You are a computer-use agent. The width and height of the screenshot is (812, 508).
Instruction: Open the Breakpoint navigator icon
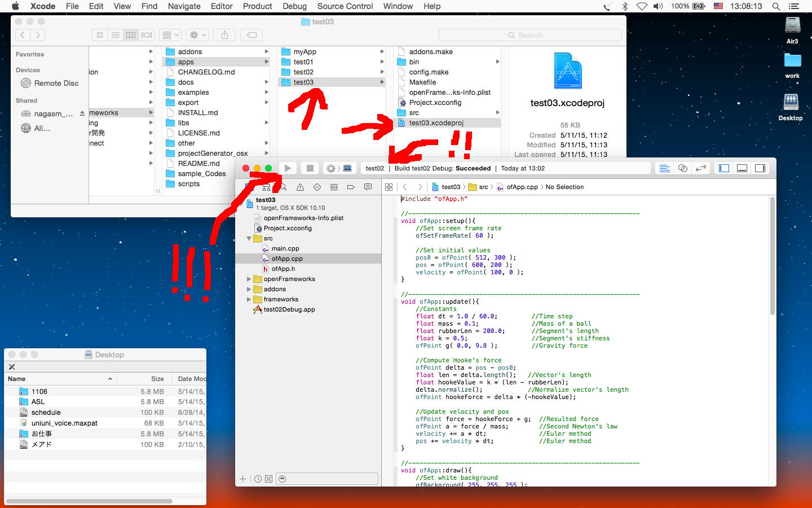coord(351,187)
